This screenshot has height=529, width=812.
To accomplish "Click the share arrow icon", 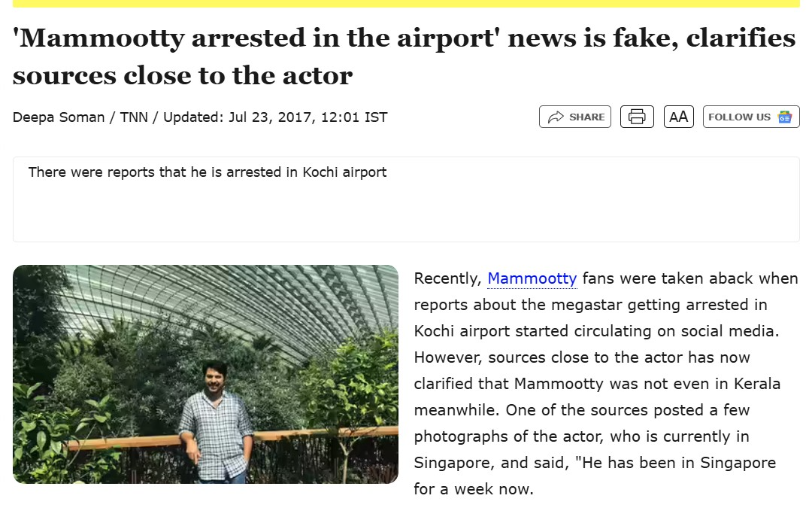I will 556,117.
